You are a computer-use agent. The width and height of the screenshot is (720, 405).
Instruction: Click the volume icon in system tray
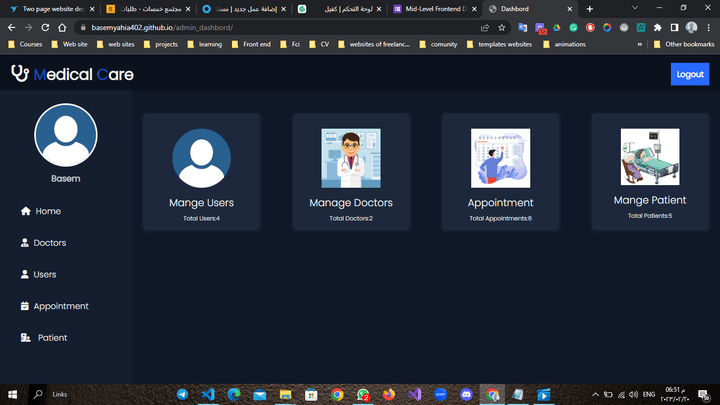(x=634, y=394)
